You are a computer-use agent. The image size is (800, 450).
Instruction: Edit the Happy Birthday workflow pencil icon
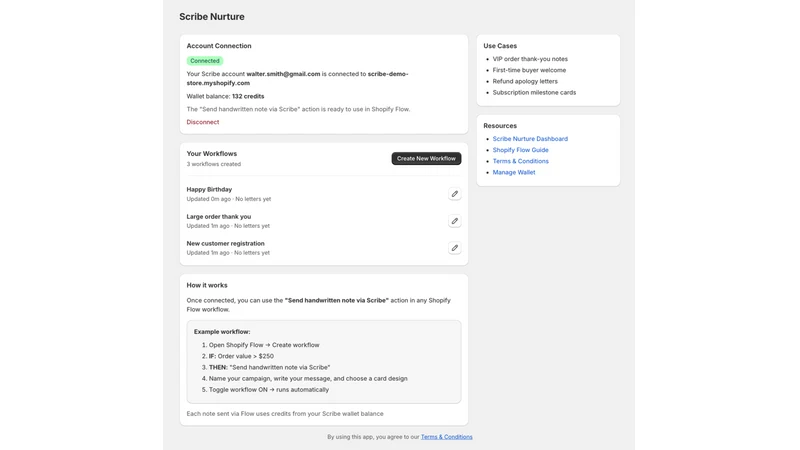pyautogui.click(x=454, y=194)
